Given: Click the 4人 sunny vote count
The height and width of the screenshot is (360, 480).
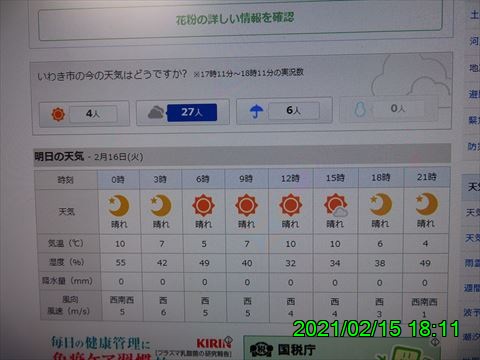Looking at the screenshot, I should [93, 114].
